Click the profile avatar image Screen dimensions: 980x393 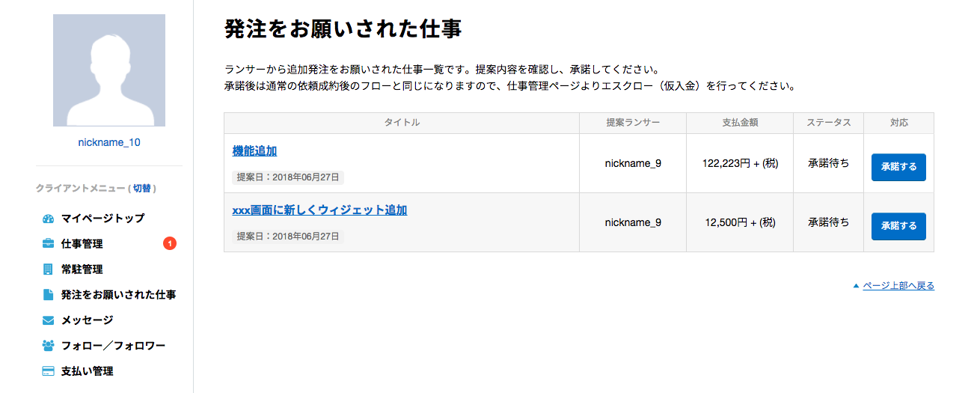click(109, 70)
